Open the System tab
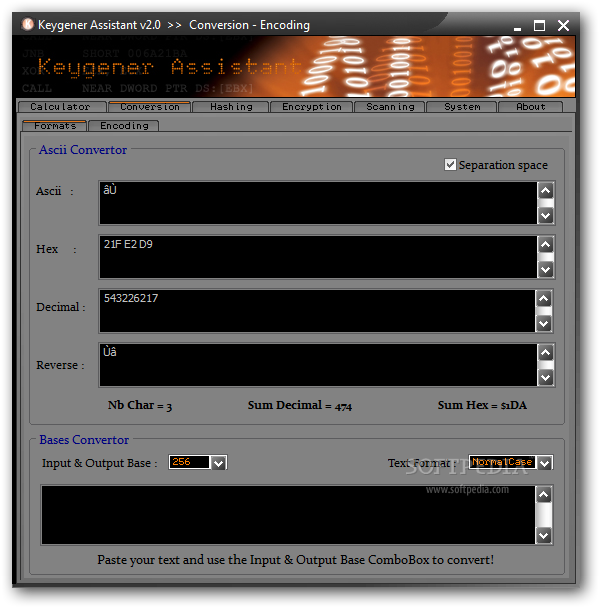600x608 pixels. tap(462, 107)
